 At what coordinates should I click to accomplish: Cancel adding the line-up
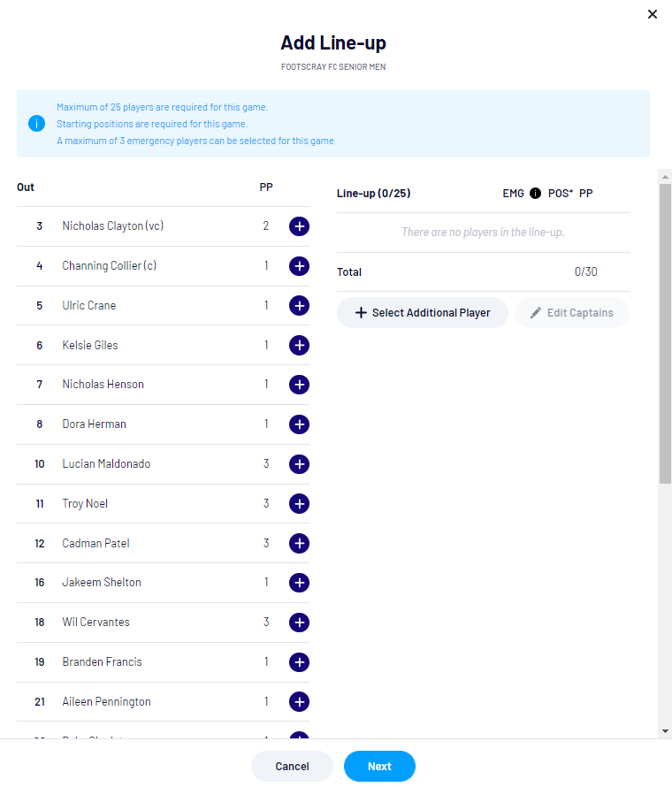click(292, 767)
